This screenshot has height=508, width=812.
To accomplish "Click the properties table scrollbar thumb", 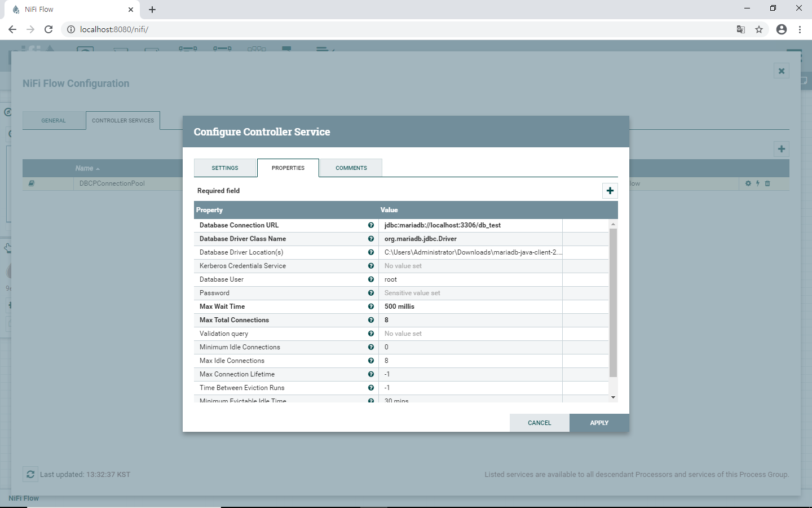I will [x=613, y=303].
